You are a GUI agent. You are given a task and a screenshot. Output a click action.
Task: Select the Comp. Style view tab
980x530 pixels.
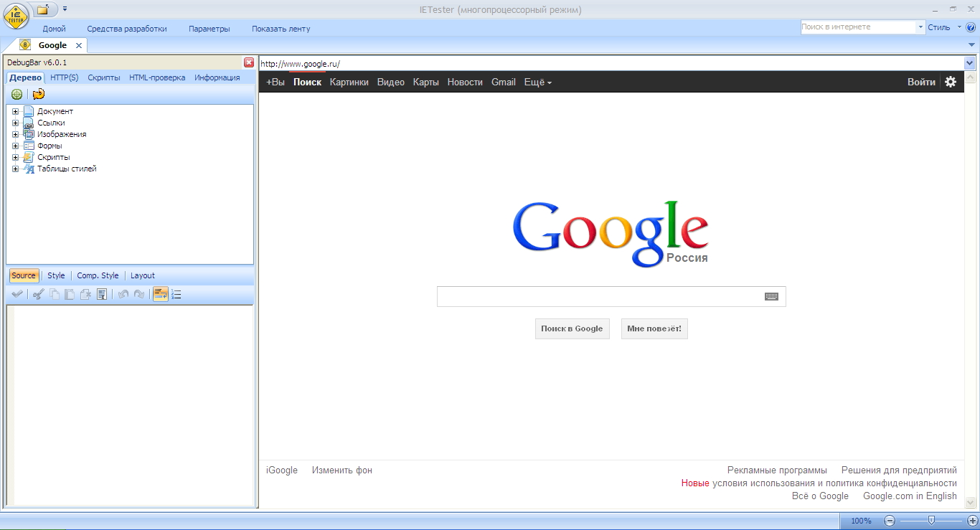(x=98, y=275)
